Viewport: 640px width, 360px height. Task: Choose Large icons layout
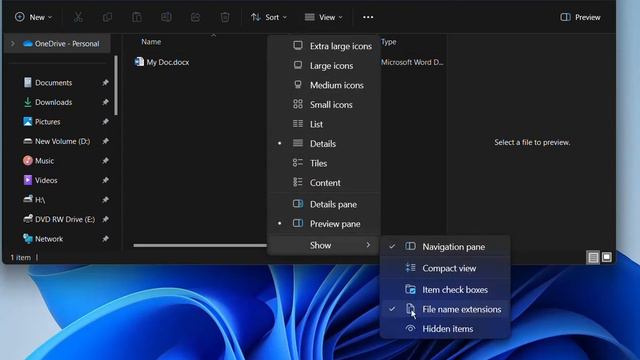(x=324, y=66)
